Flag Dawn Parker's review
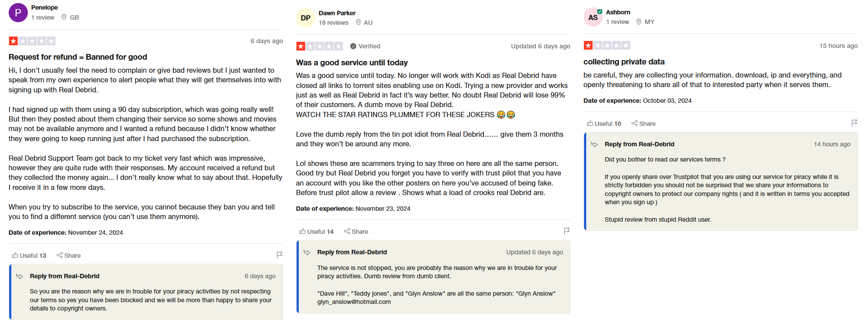Screen dimensions: 868x327 567,231
